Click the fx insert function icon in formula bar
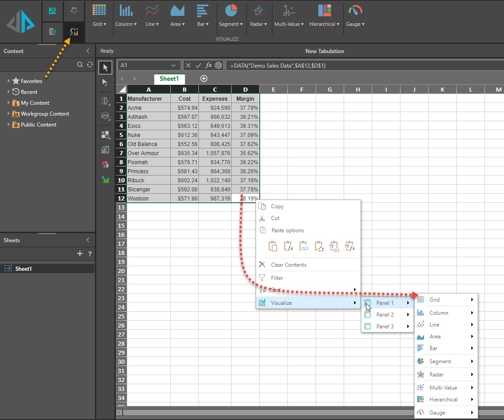This screenshot has height=420, width=504. (x=209, y=65)
